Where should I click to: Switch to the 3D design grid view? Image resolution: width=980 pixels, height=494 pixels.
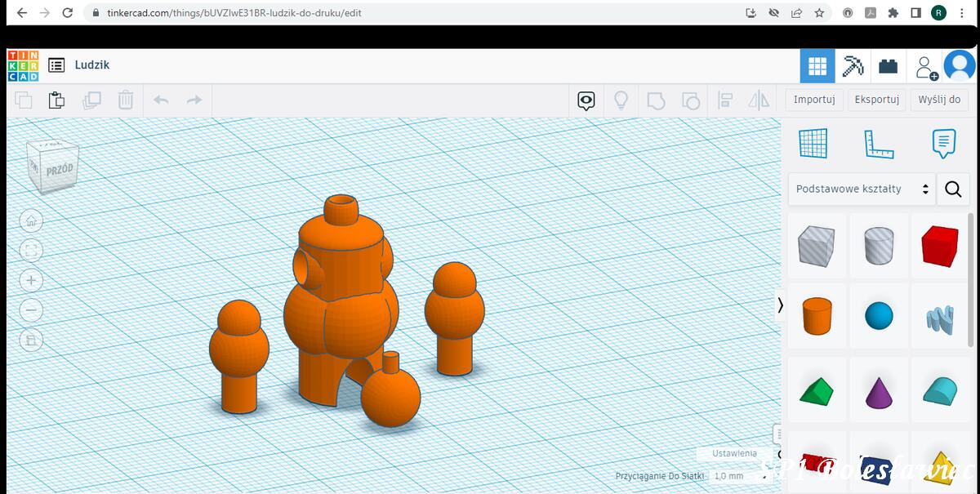tap(817, 66)
